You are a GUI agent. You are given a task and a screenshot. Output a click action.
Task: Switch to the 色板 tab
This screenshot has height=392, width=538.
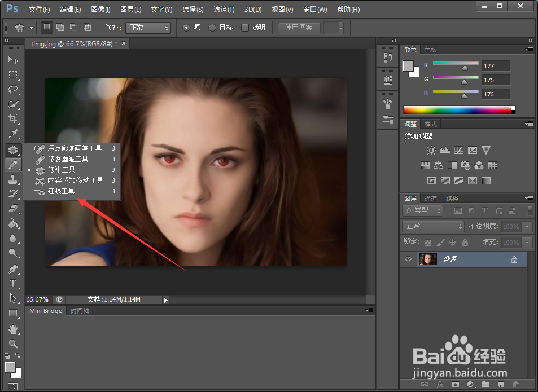(431, 50)
